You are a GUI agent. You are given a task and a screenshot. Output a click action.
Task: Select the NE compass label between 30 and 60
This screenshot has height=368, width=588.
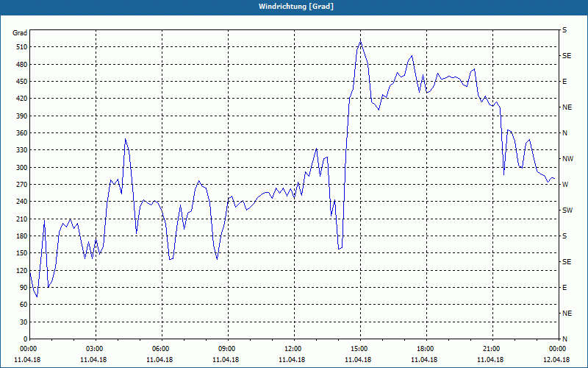567,314
